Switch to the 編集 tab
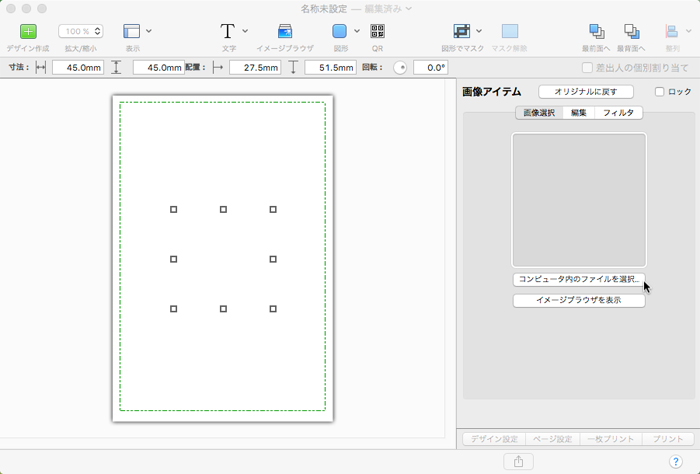The image size is (700, 474). point(578,113)
